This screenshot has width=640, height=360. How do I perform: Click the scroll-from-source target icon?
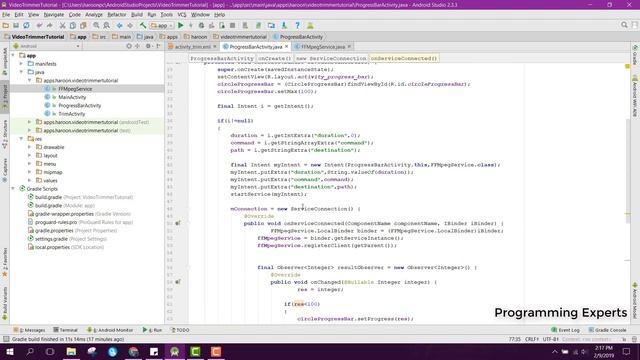coord(129,46)
